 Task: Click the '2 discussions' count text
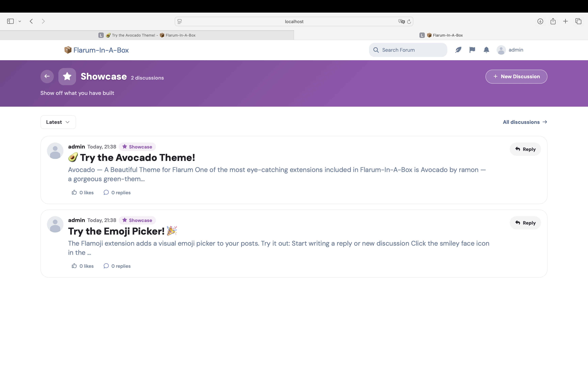click(x=147, y=78)
